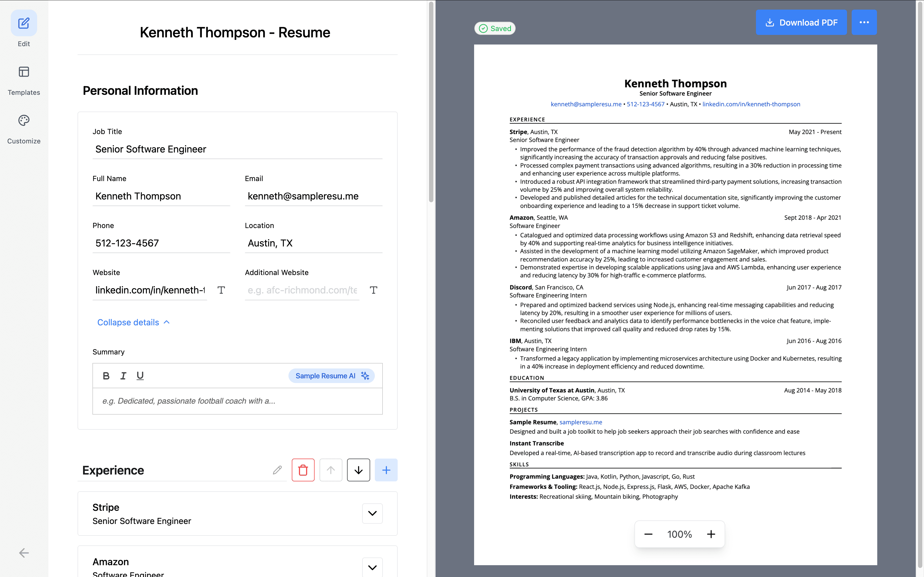Move the Experience section down

click(x=358, y=470)
